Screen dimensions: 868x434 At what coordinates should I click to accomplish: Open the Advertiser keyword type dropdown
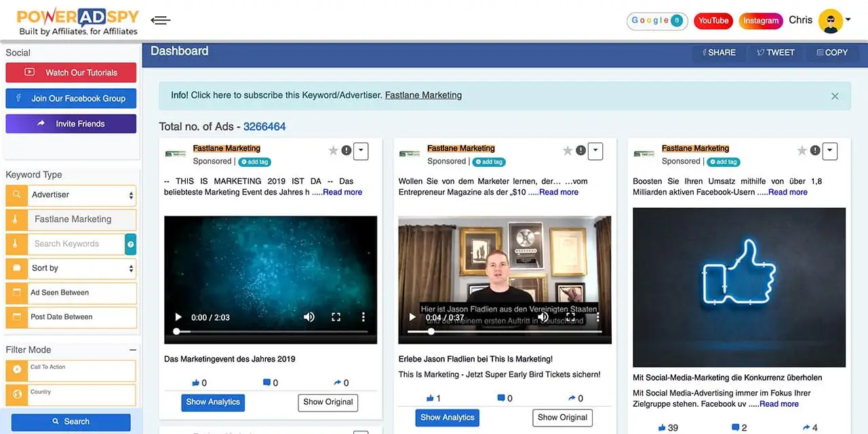pyautogui.click(x=81, y=195)
